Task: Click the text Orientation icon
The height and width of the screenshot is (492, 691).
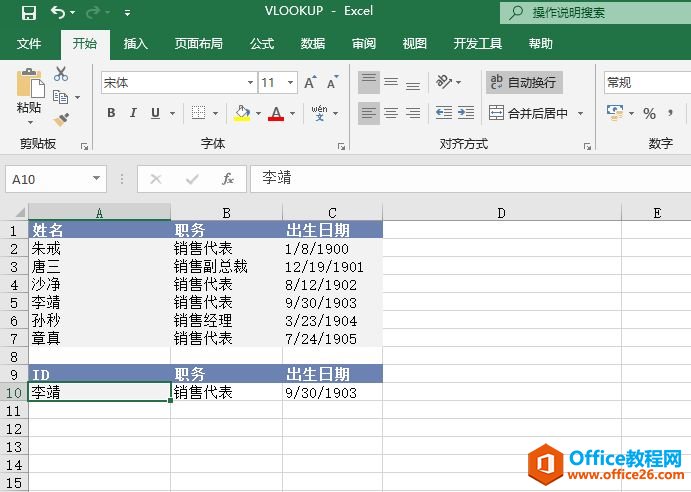Action: pyautogui.click(x=444, y=82)
